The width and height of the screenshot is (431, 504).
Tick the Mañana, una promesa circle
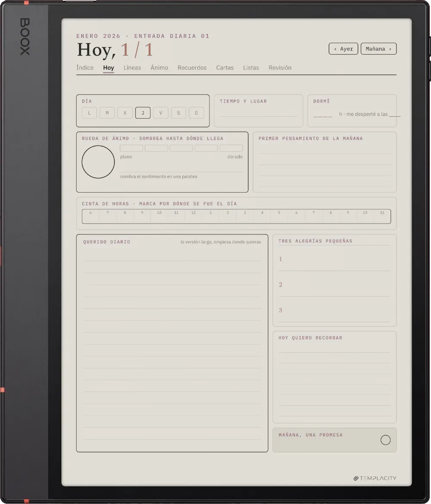pyautogui.click(x=385, y=440)
